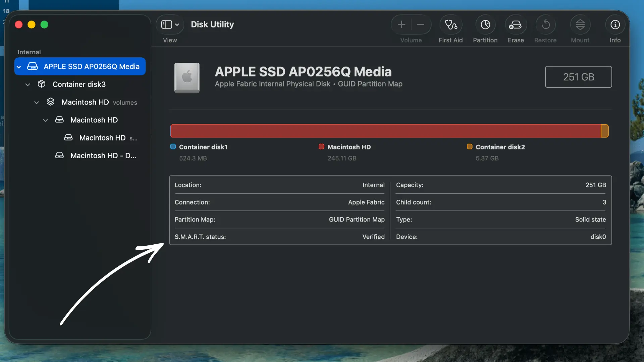This screenshot has width=644, height=362.
Task: Click the APPLE SSD drive icon in sidebar
Action: pos(33,66)
